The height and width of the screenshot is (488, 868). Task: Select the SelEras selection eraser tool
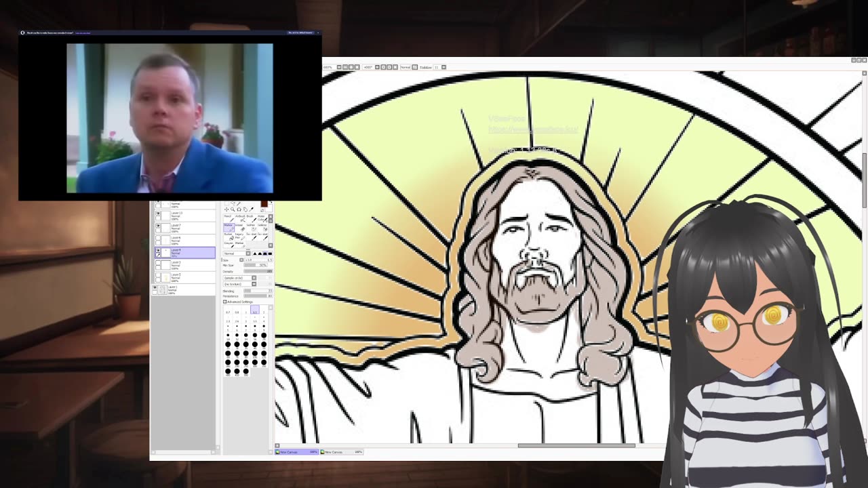tap(262, 228)
